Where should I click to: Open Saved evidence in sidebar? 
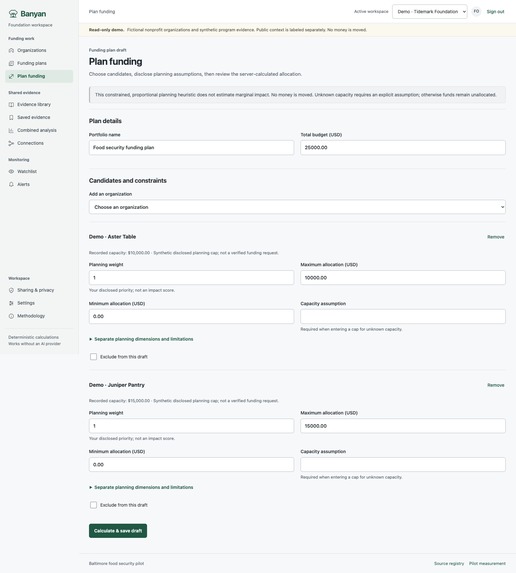[x=39, y=117]
